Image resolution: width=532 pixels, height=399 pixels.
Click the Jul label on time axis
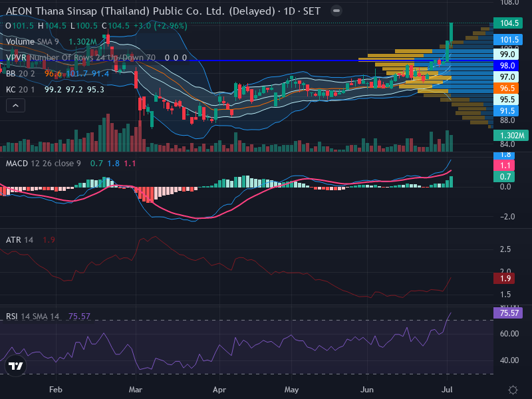coord(447,390)
